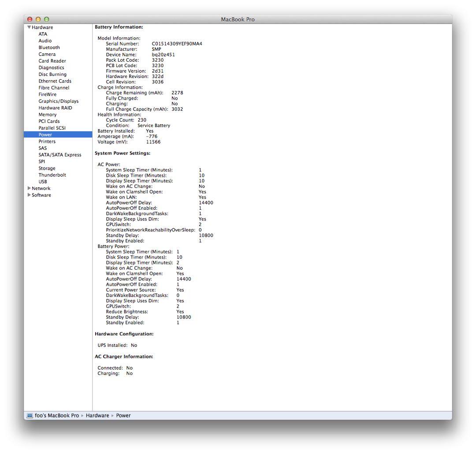The height and width of the screenshot is (453, 476).
Task: Select ATA in the sidebar
Action: [x=43, y=34]
